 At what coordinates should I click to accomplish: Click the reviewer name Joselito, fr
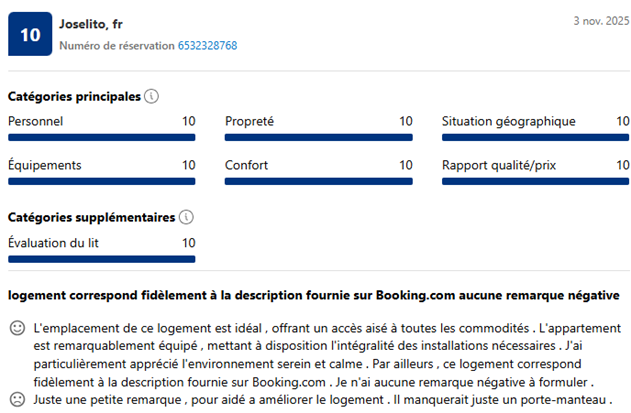90,25
